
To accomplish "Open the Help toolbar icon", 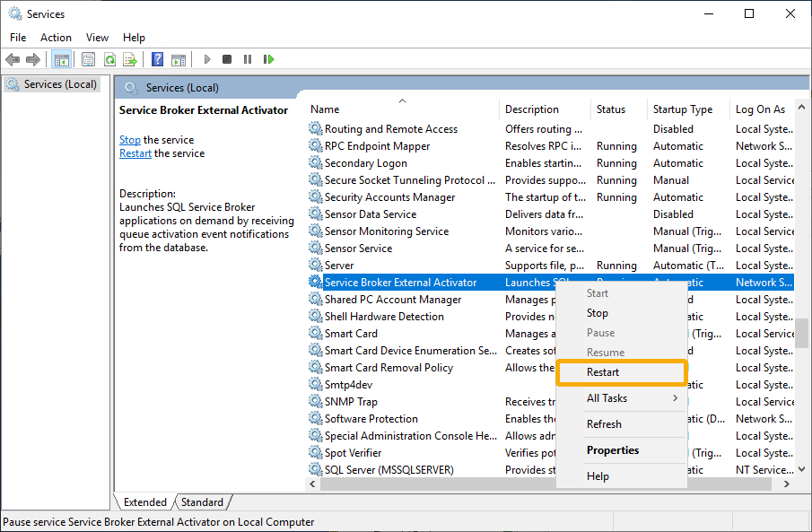I will pos(157,59).
